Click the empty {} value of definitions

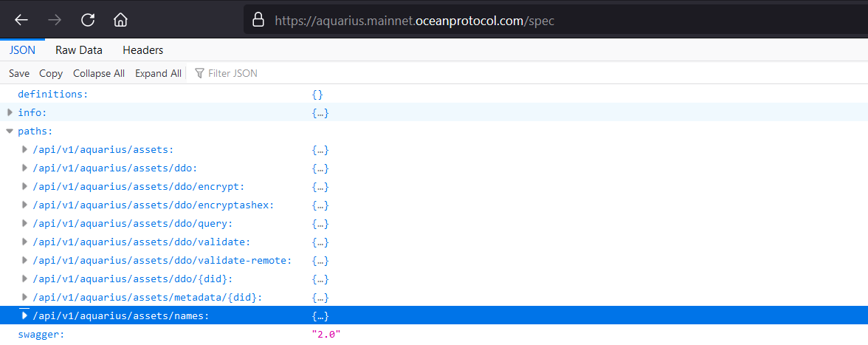pyautogui.click(x=317, y=94)
